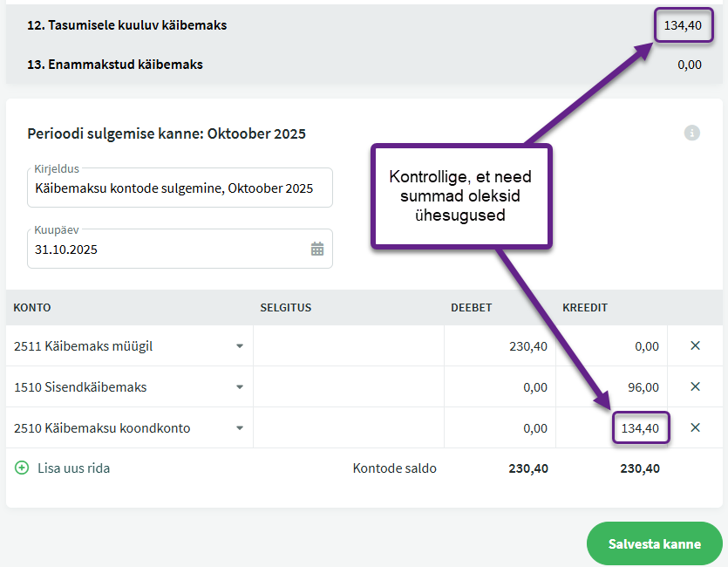Expand the 2510 Käibemaksu koondkonto account dropdown

240,428
